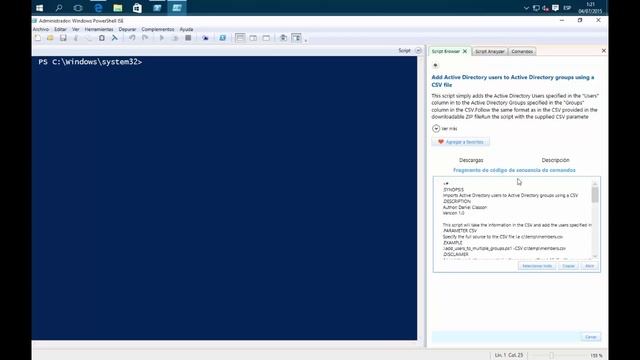
Task: Close the Script Browser tab with its X
Action: [464, 51]
